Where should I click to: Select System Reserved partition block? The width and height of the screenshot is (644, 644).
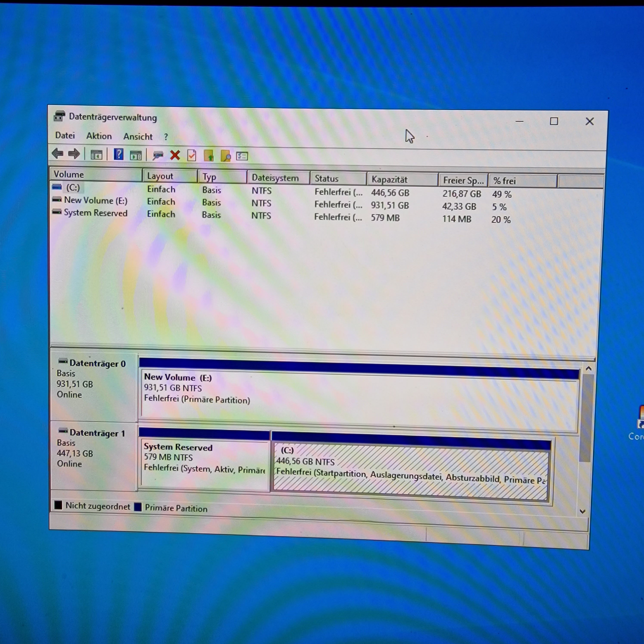coord(204,462)
